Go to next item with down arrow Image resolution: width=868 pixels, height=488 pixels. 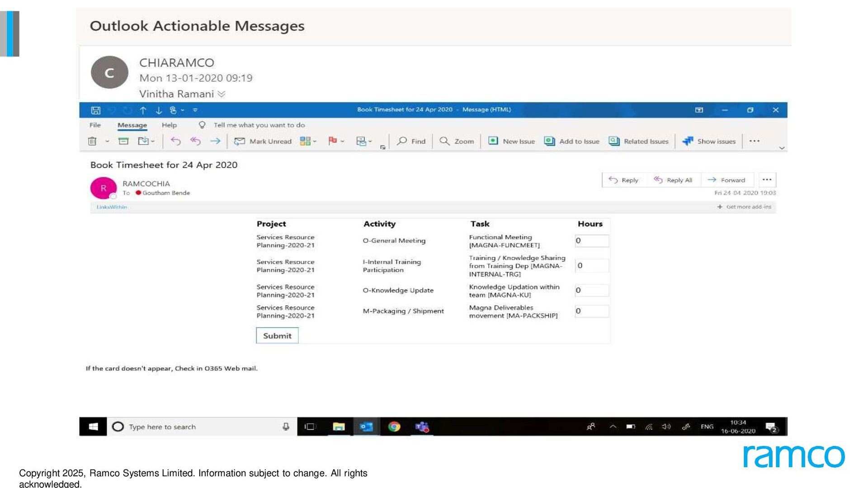(x=159, y=110)
